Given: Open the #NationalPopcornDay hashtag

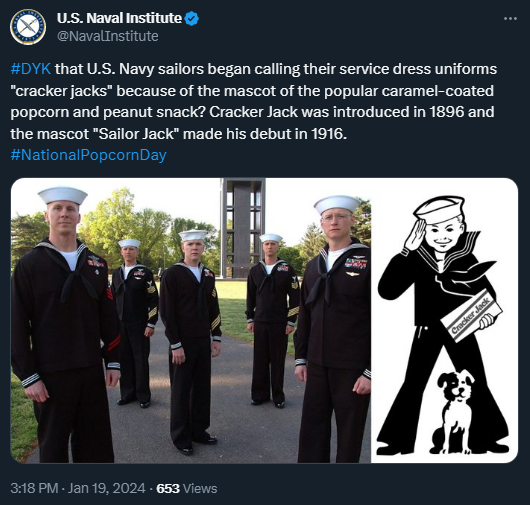Looking at the screenshot, I should [x=89, y=155].
